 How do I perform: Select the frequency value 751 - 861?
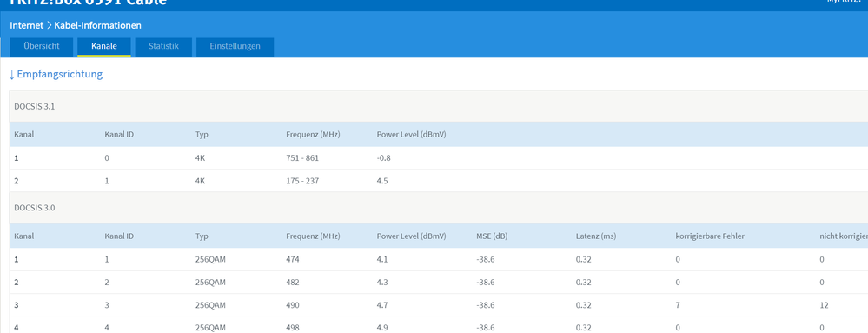coord(302,158)
